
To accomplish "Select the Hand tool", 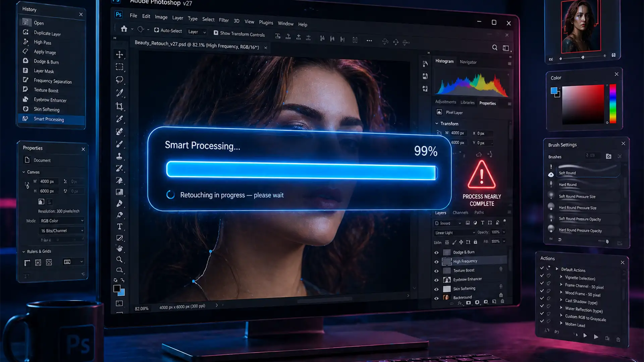I will pyautogui.click(x=119, y=248).
